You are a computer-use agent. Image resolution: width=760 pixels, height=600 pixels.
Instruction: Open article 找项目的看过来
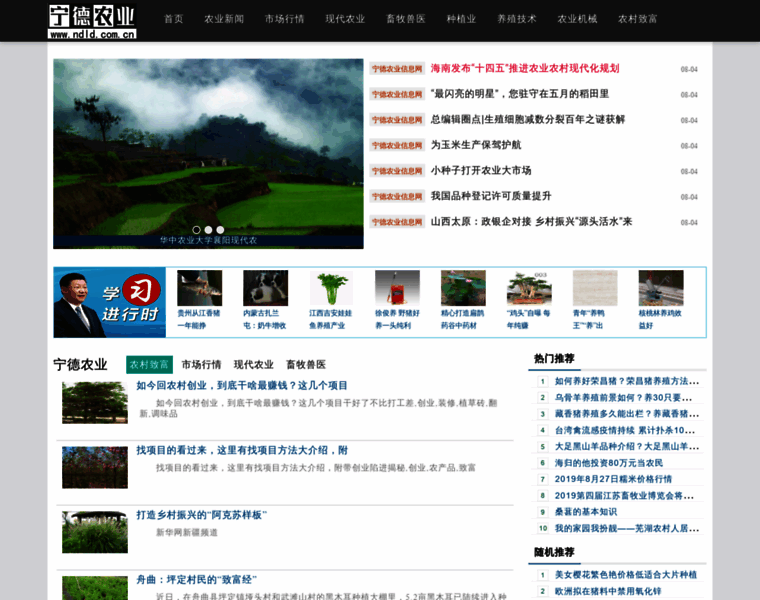point(242,450)
